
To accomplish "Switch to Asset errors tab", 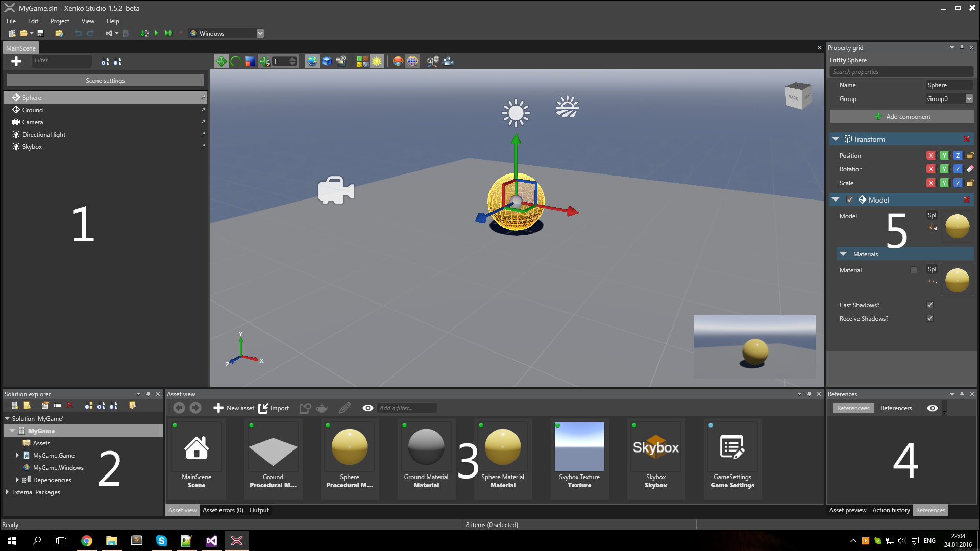I will (x=222, y=509).
